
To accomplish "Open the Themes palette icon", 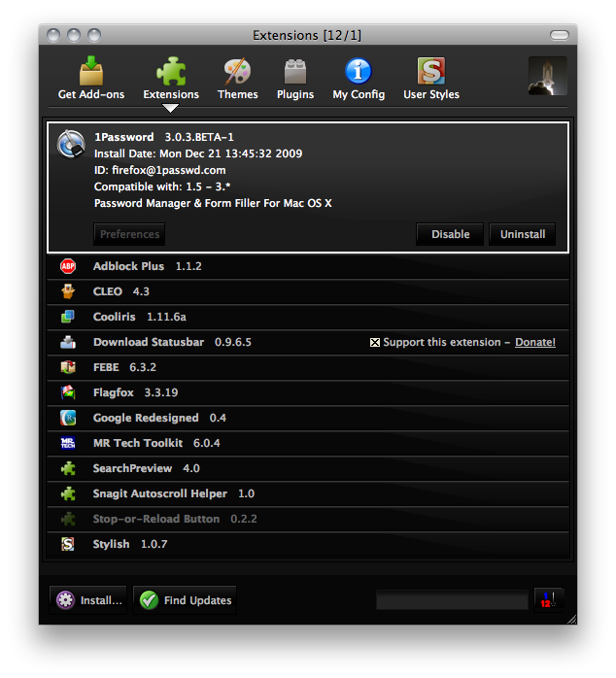I will 237,71.
